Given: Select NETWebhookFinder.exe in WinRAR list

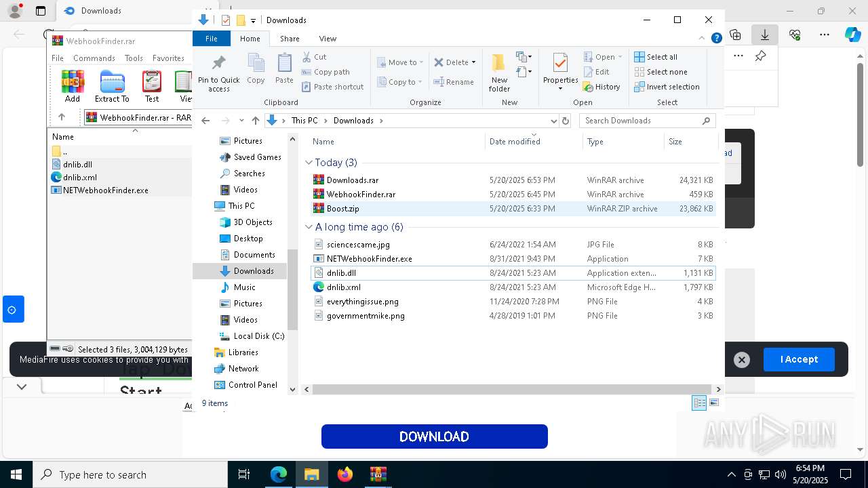Looking at the screenshot, I should point(106,190).
